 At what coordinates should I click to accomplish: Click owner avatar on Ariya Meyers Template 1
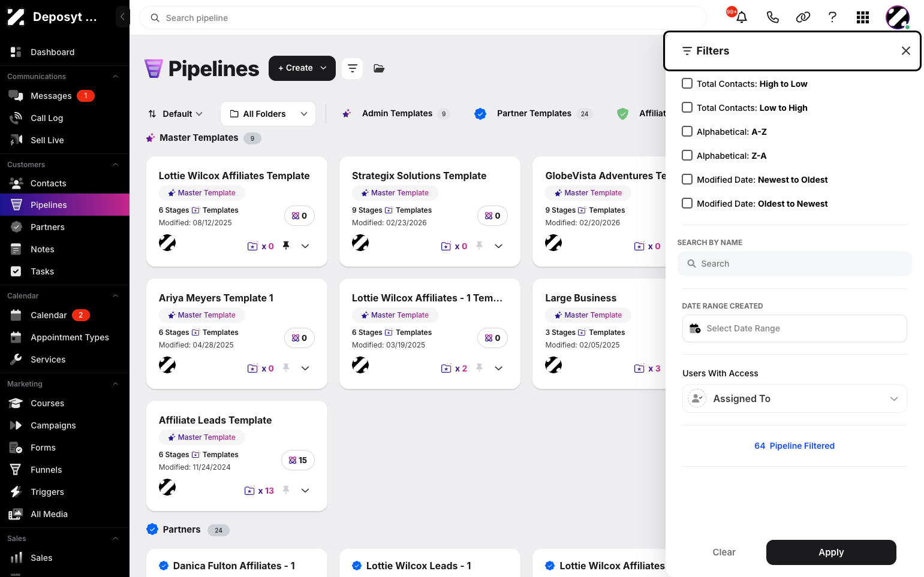tap(167, 365)
